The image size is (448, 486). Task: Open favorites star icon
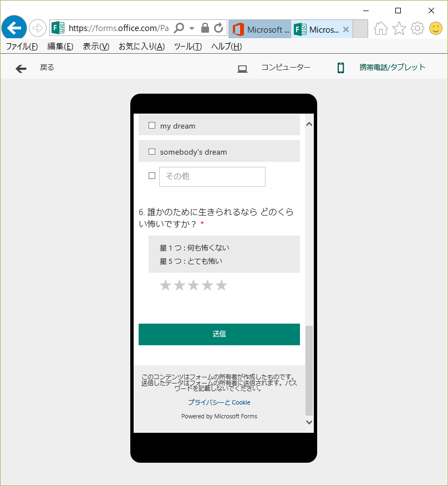pos(399,29)
